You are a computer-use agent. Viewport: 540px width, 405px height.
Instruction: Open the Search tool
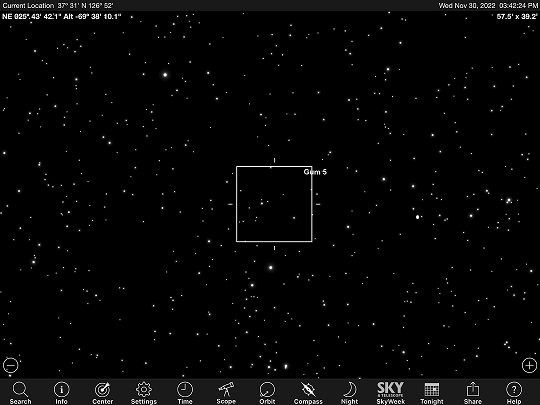coord(20,393)
